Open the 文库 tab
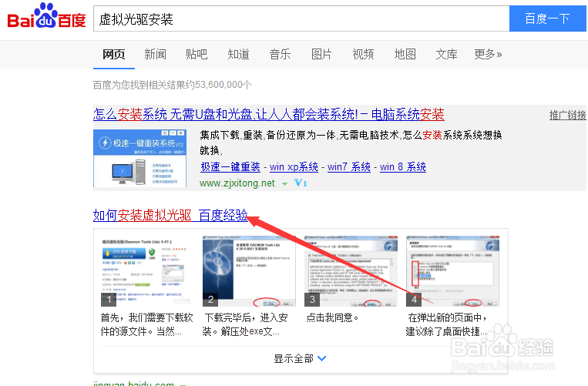 pos(446,55)
